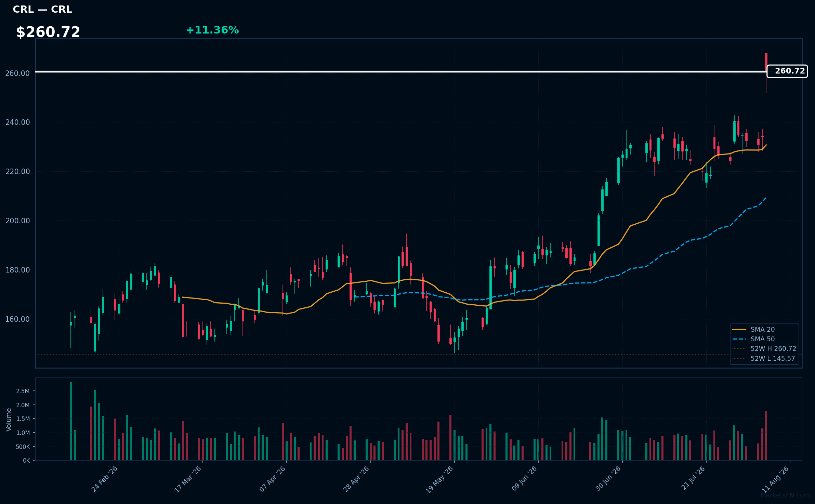815x504 pixels.
Task: Click the "2.5M" volume axis label
Action: (x=23, y=391)
